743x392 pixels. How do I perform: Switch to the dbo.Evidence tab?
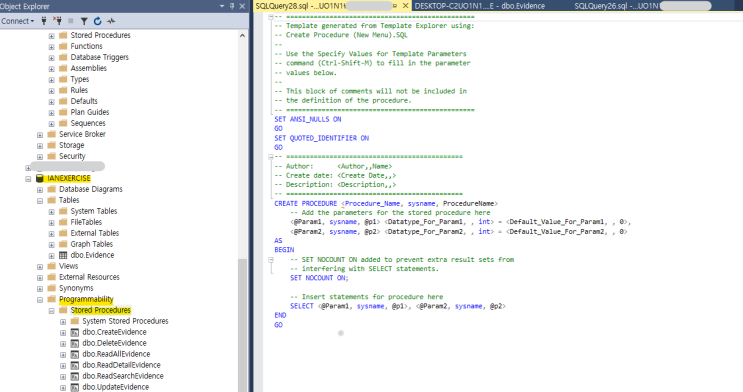tap(480, 6)
